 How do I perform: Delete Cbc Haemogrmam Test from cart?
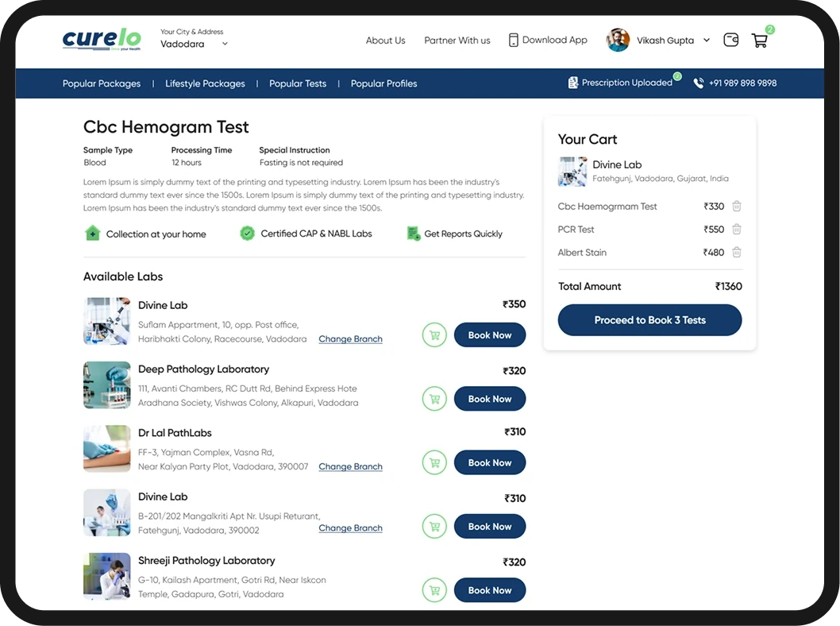[x=737, y=207]
